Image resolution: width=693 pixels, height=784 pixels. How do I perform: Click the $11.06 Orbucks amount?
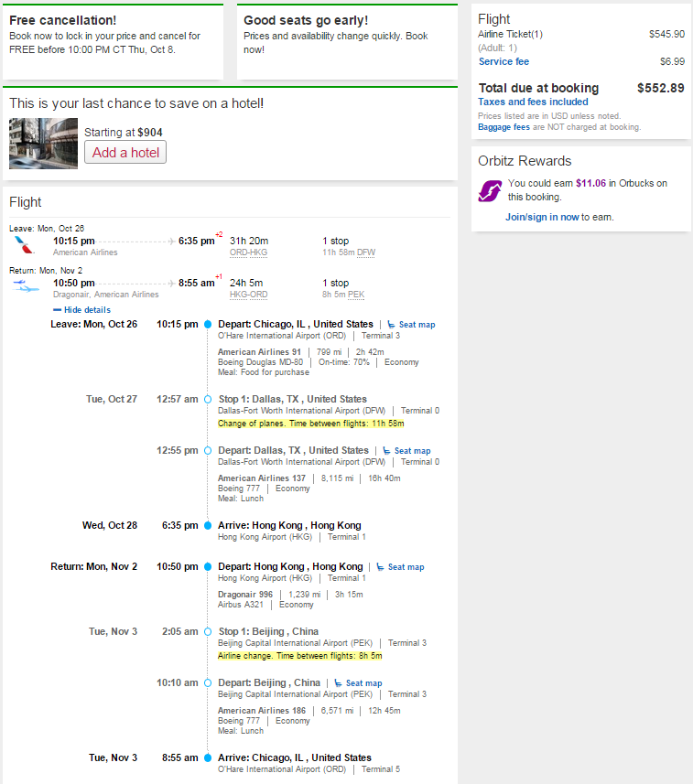(x=590, y=183)
